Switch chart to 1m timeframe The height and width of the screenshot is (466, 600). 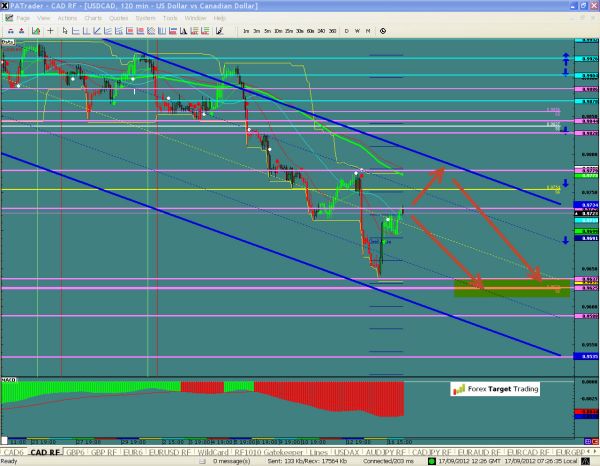click(246, 32)
